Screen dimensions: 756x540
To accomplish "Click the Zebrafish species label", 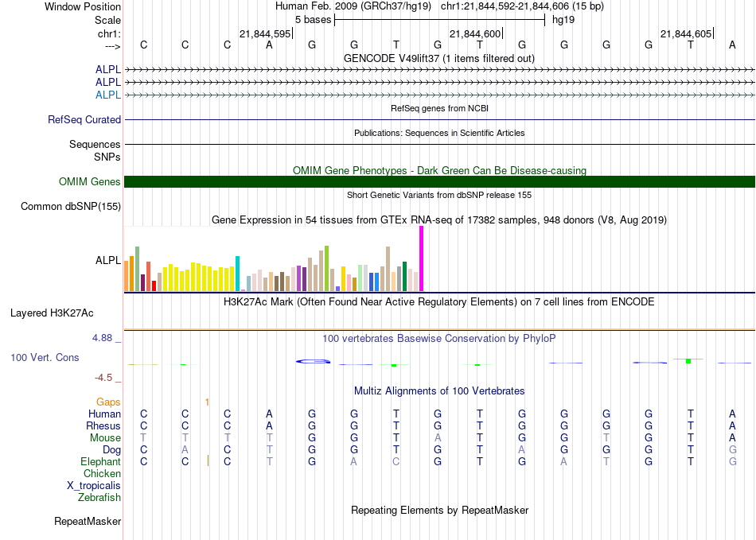I will pyautogui.click(x=99, y=498).
